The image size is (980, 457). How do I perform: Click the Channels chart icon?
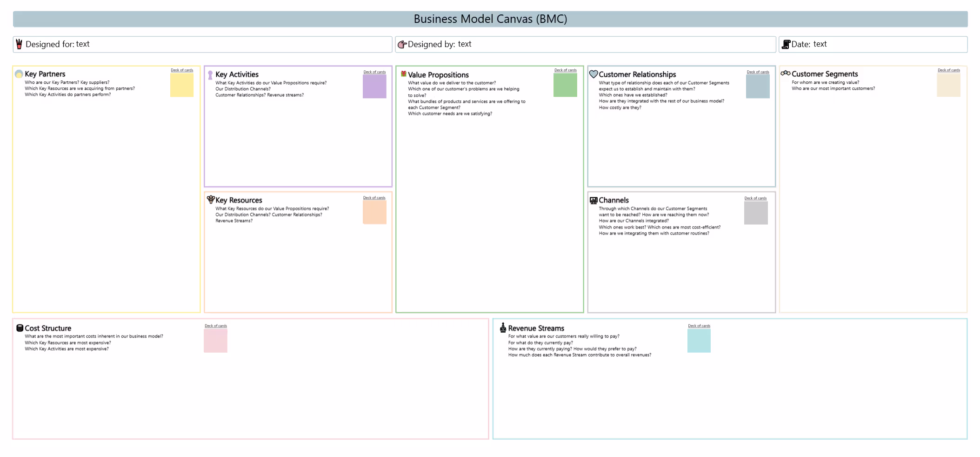[593, 201]
